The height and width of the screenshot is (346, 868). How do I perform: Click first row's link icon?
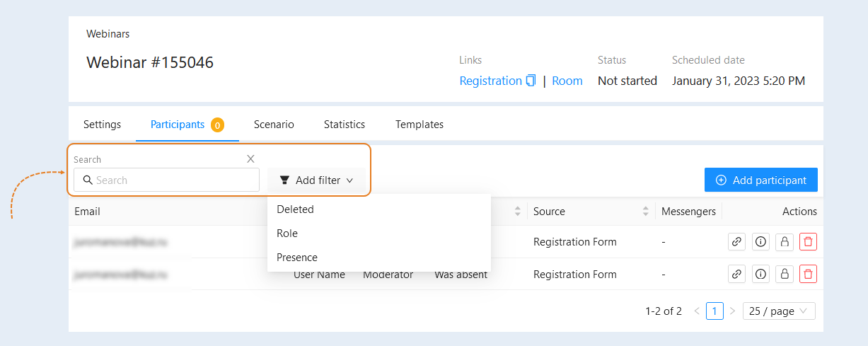[736, 241]
